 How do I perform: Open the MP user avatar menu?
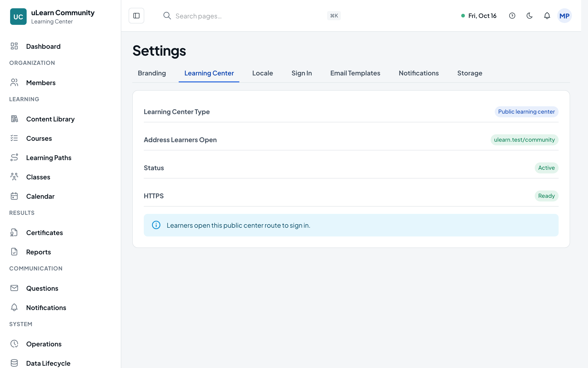point(564,16)
